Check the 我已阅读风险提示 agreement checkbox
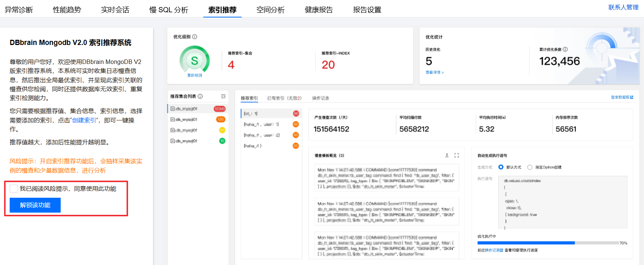The height and width of the screenshot is (265, 644). [14, 189]
